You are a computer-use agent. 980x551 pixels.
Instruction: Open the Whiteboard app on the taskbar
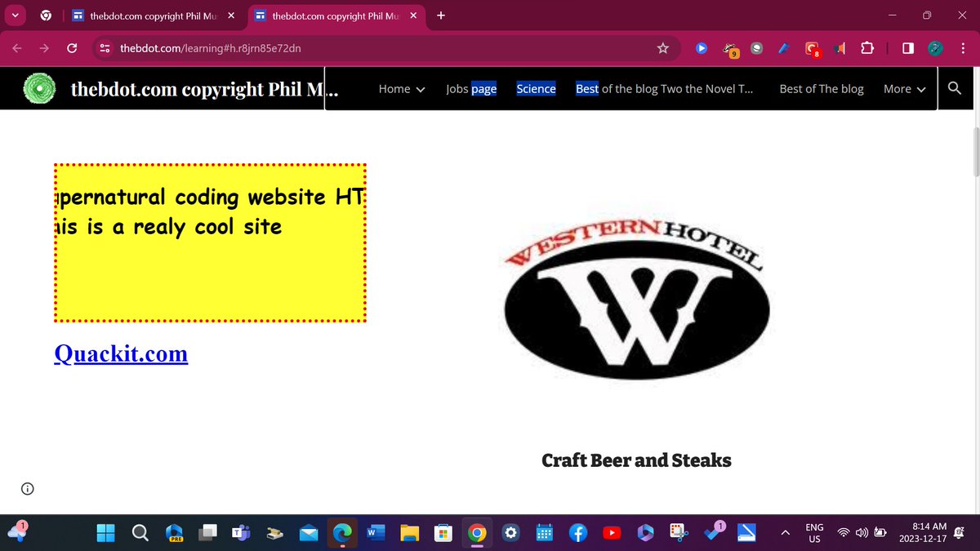[x=747, y=533]
